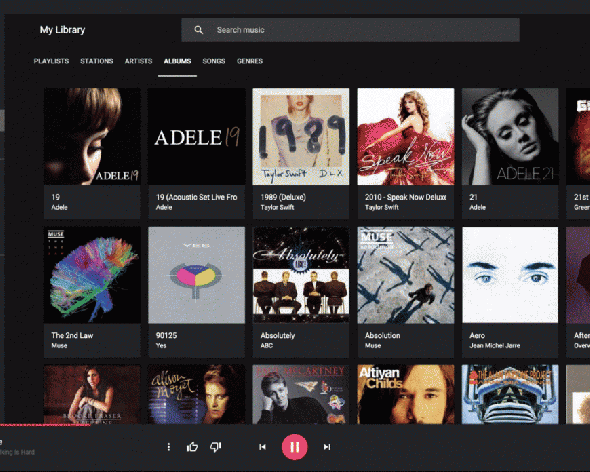The image size is (590, 472).
Task: Open the 19 Acoustic Set Live album cover
Action: click(196, 137)
